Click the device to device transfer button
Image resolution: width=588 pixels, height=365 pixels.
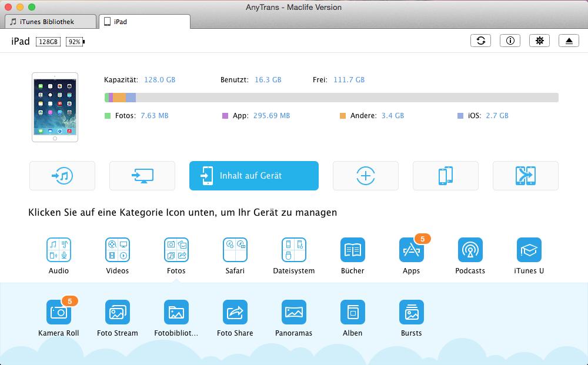coord(446,176)
